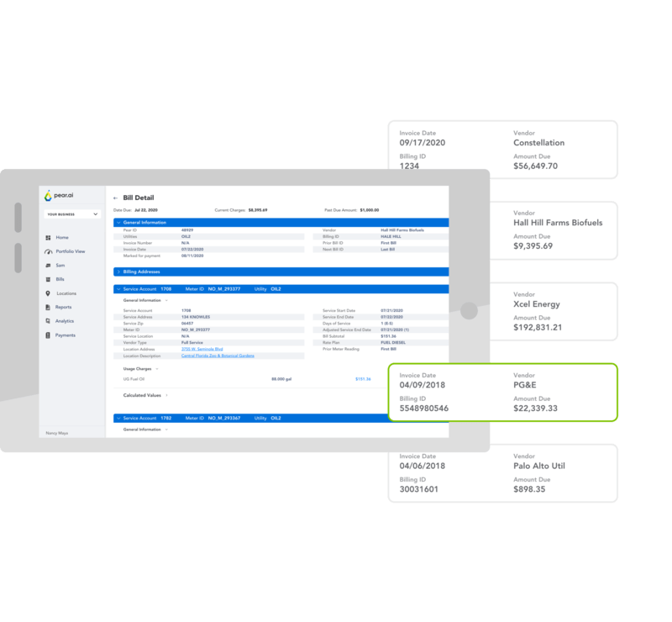Open the 3755 W. Seminole Blvd link

[x=202, y=349]
